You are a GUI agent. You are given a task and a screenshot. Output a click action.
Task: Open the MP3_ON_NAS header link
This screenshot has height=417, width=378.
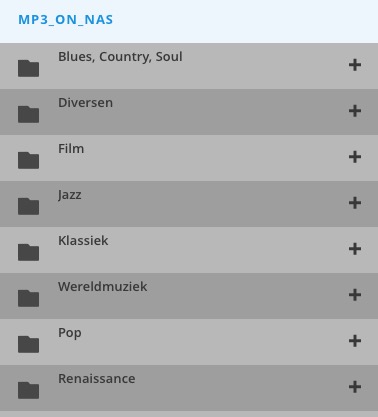point(66,20)
